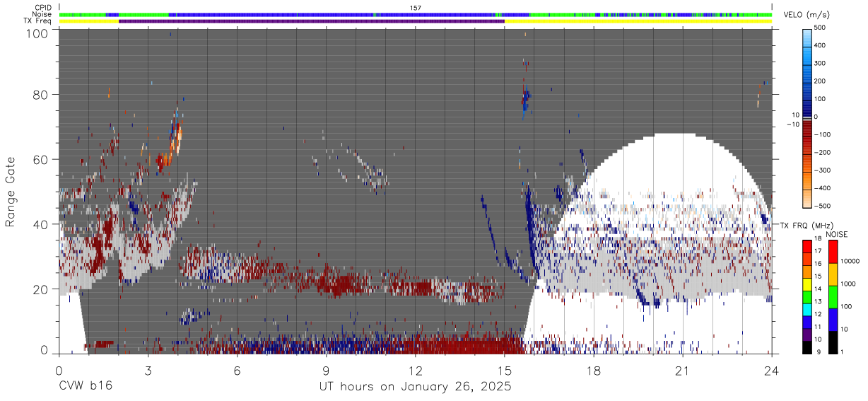This screenshot has height=401, width=868.
Task: Click the 500 label on velocity colorbar
Action: click(x=821, y=28)
